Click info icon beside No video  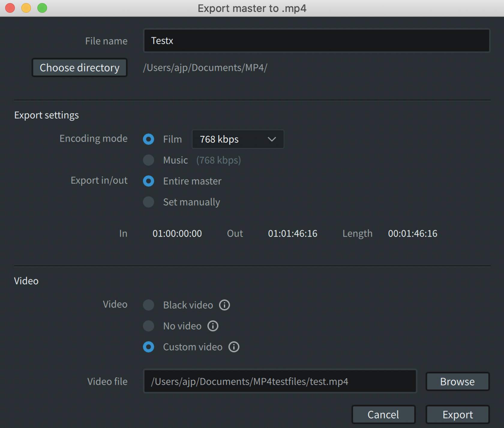click(213, 326)
